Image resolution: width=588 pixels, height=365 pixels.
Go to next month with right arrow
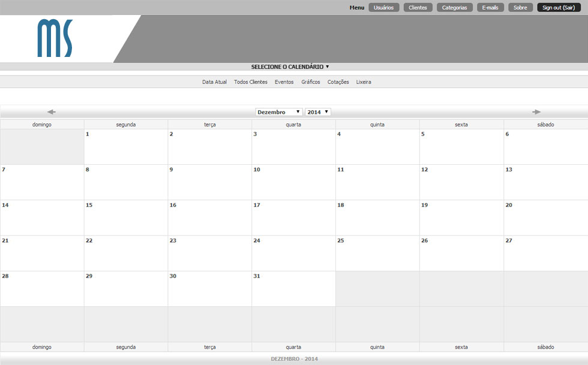(x=536, y=111)
